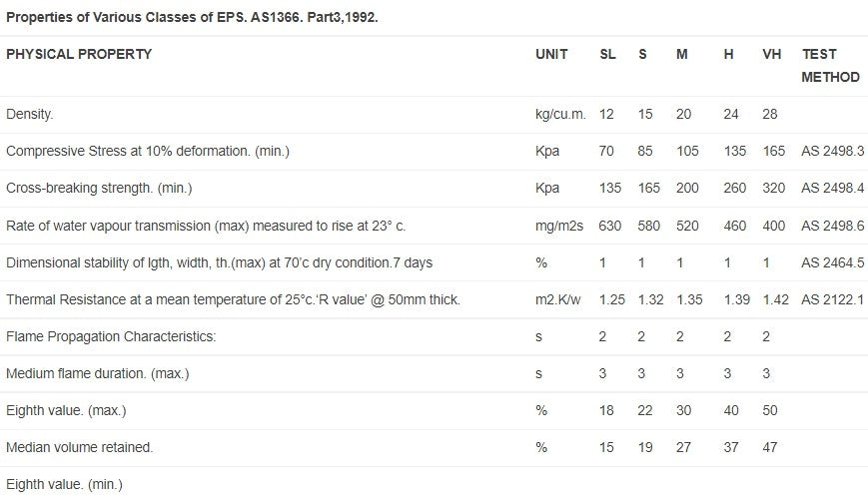
Task: Select the AS 2122.1 test method cell
Action: click(x=832, y=299)
